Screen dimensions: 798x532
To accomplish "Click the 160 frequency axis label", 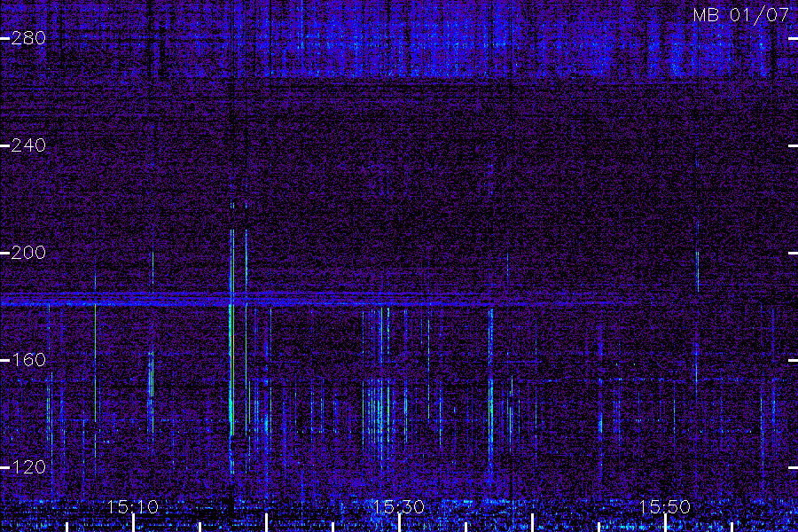I will coord(28,360).
